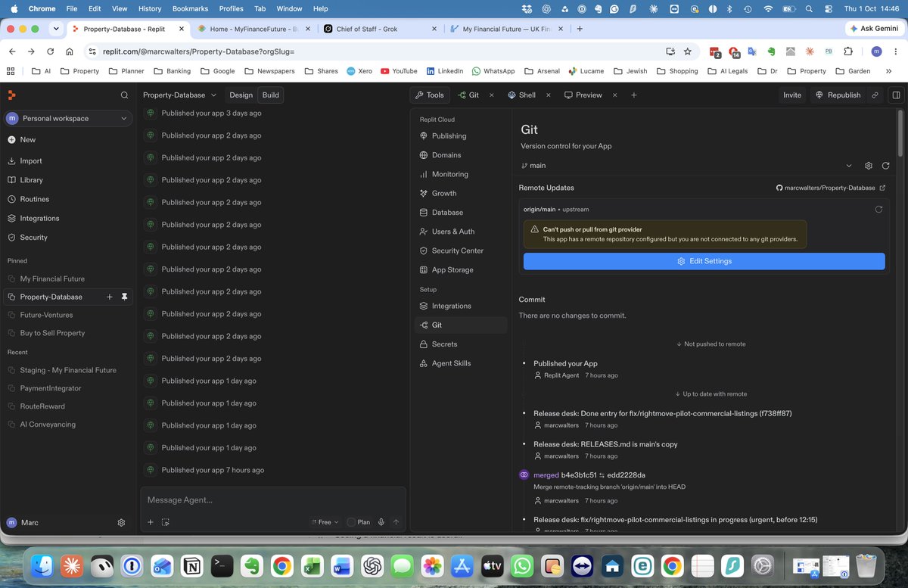Switch to Design mode
The height and width of the screenshot is (588, 908).
tap(241, 95)
